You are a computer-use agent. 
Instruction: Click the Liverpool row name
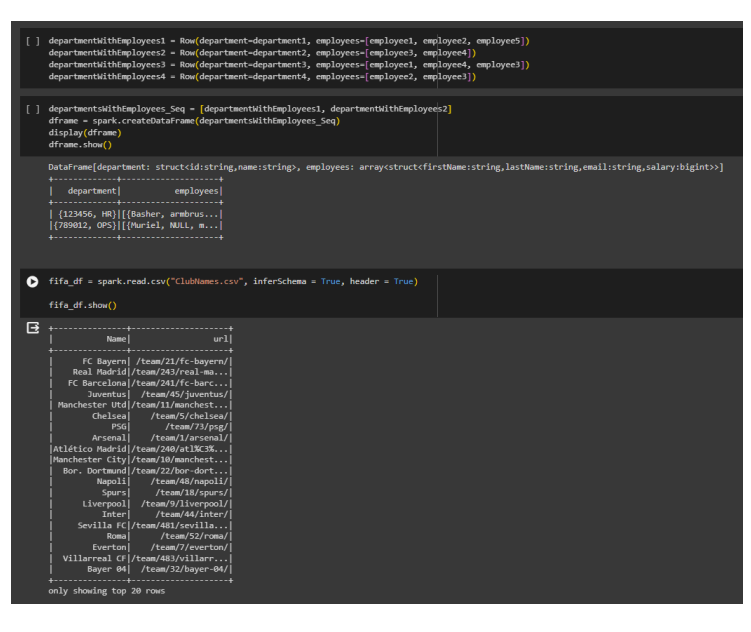pyautogui.click(x=104, y=504)
